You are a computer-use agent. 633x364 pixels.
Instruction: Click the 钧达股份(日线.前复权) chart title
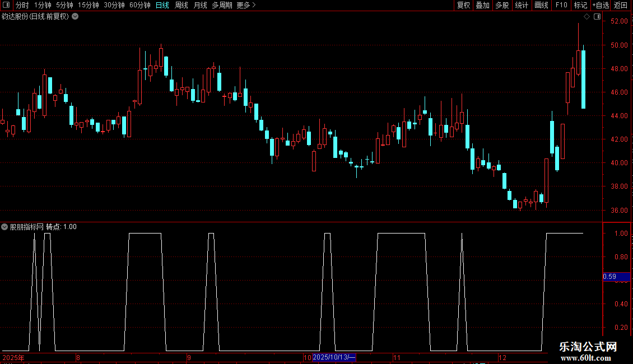tap(35, 17)
